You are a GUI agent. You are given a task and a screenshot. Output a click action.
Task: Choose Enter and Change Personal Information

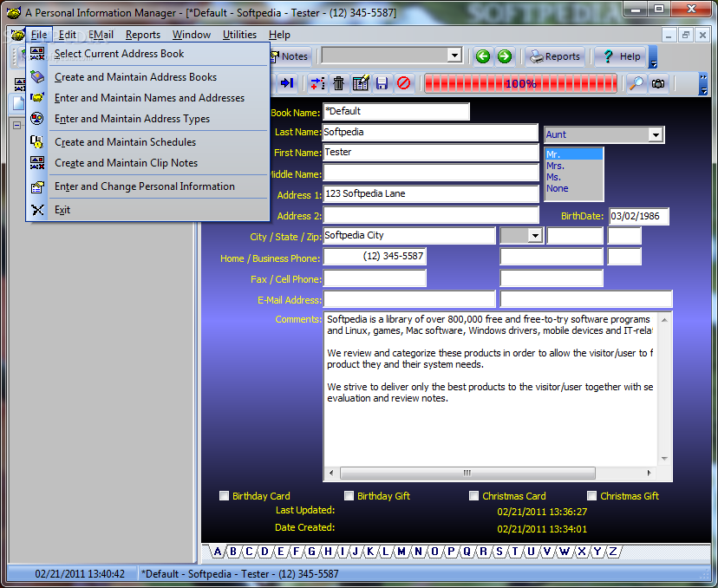pyautogui.click(x=147, y=186)
